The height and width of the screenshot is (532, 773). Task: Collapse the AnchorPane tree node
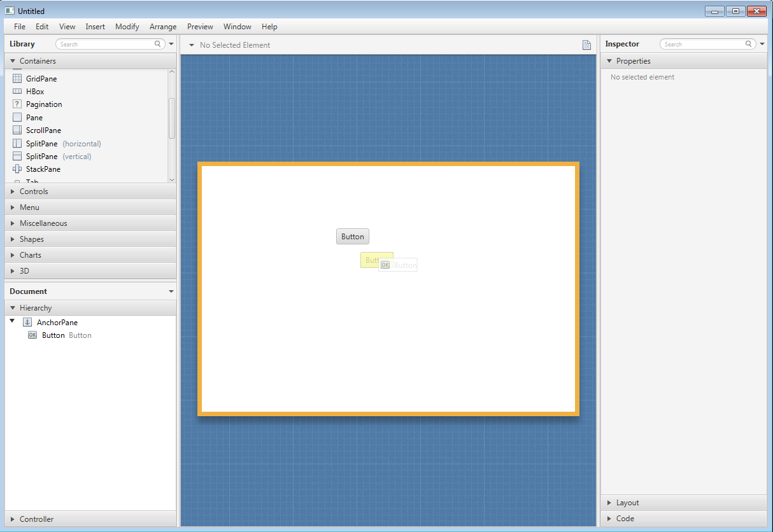coord(12,322)
